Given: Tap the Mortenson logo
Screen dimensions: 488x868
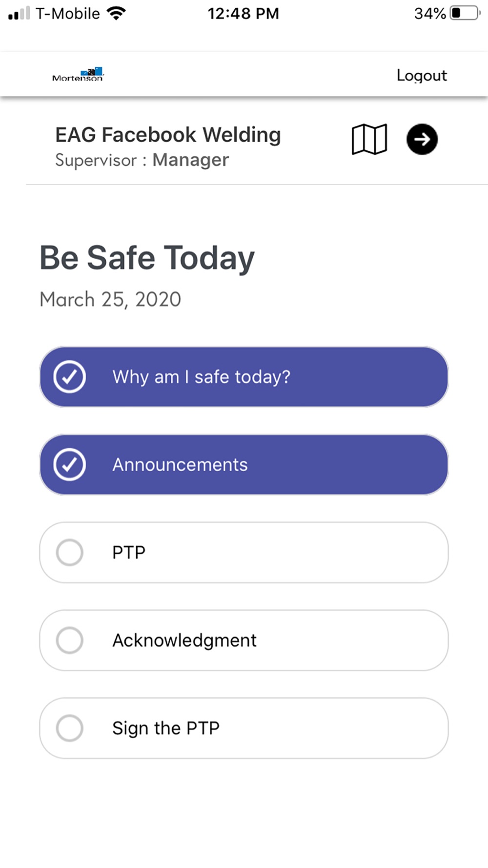Looking at the screenshot, I should (x=78, y=74).
